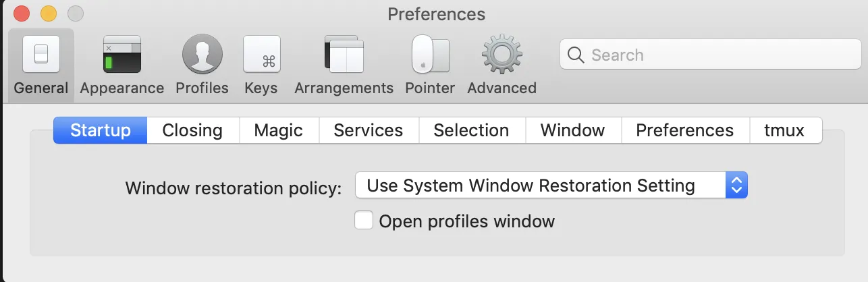Open the Appearance preferences pane

click(x=121, y=55)
